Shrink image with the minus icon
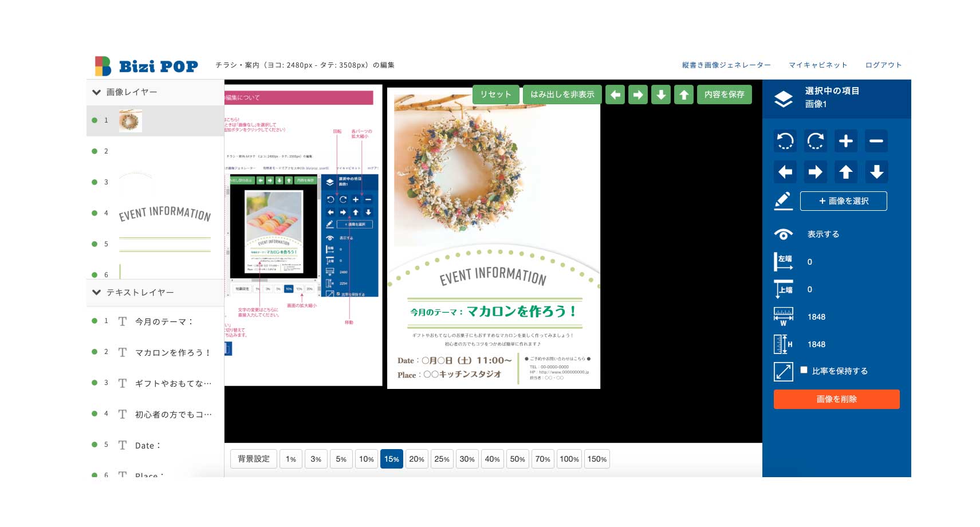The image size is (980, 527). pos(876,141)
